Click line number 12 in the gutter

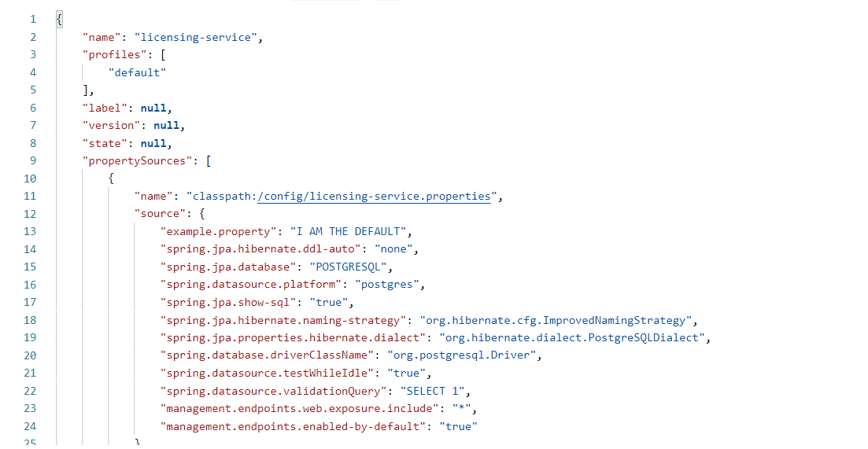point(30,214)
